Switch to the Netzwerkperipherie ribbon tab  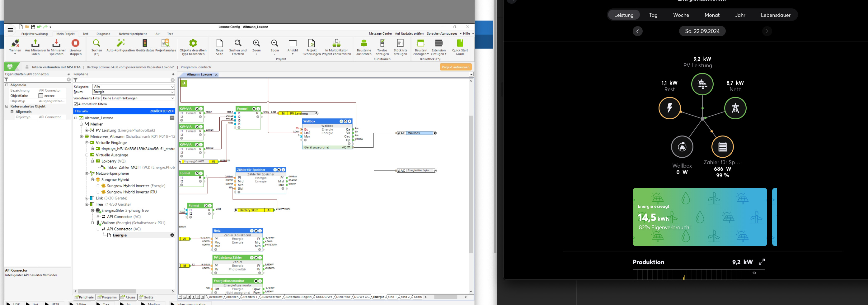(133, 34)
